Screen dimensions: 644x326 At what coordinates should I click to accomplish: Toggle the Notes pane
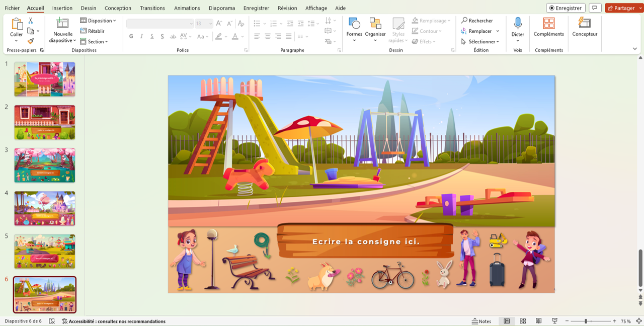481,321
